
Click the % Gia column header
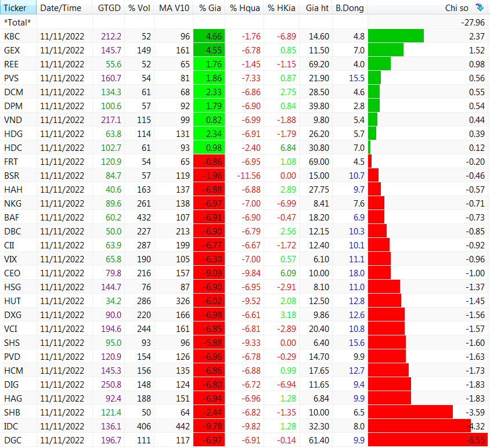click(x=210, y=8)
